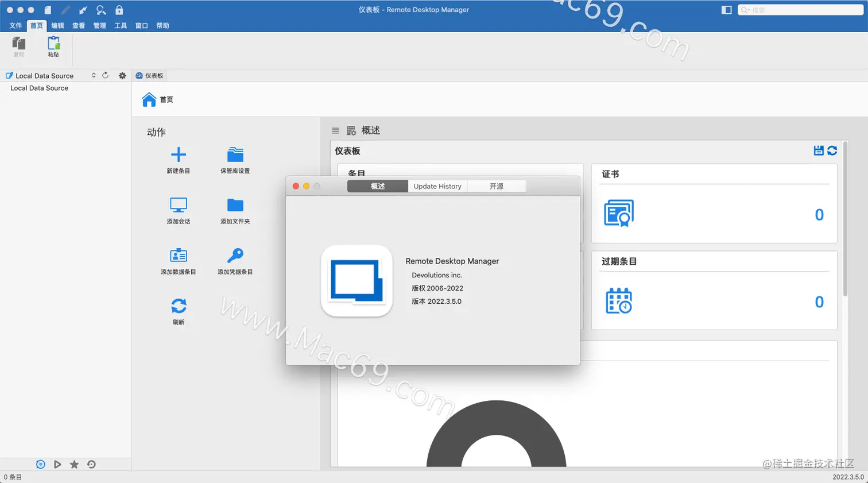The height and width of the screenshot is (483, 868).
Task: Close the About dialog with the red button
Action: 296,186
